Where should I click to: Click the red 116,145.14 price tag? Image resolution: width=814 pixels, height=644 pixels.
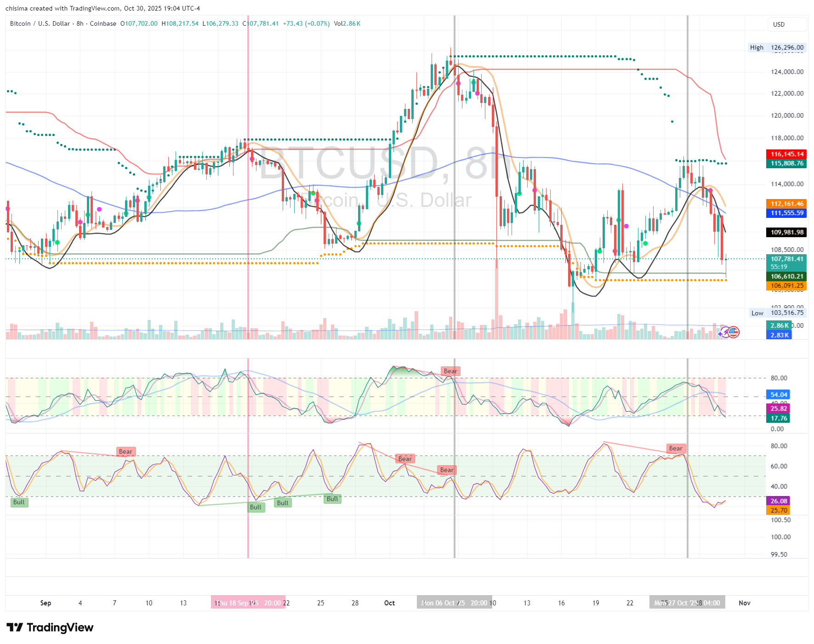(x=786, y=154)
